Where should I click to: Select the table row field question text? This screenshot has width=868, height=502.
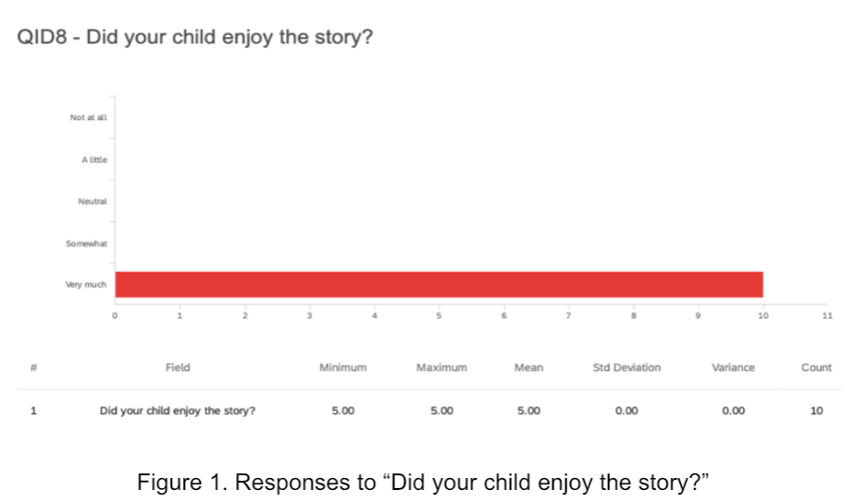coord(178,411)
